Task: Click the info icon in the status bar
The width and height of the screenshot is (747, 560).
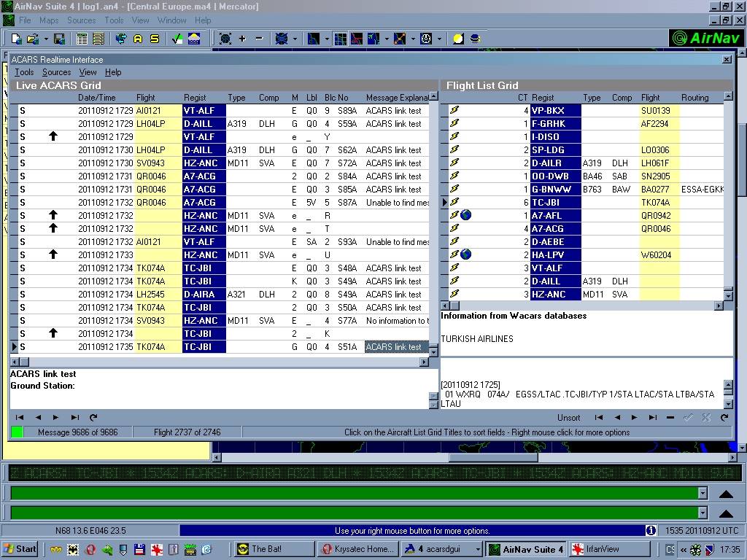Action: (651, 531)
